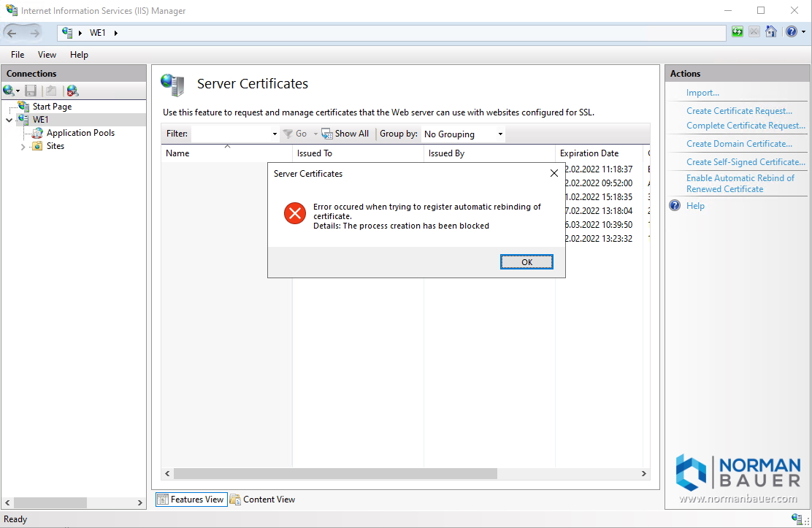Click OK in the error dialog
The image size is (812, 528).
click(x=526, y=262)
